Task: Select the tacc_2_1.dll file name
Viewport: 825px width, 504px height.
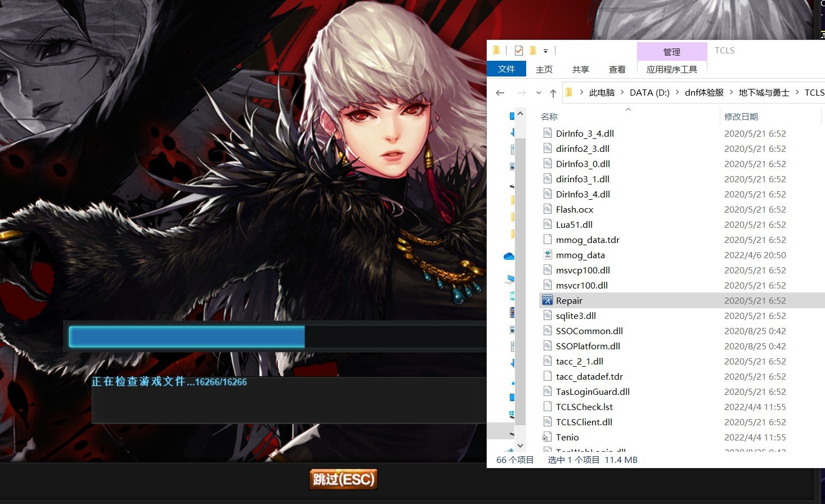Action: pyautogui.click(x=580, y=361)
